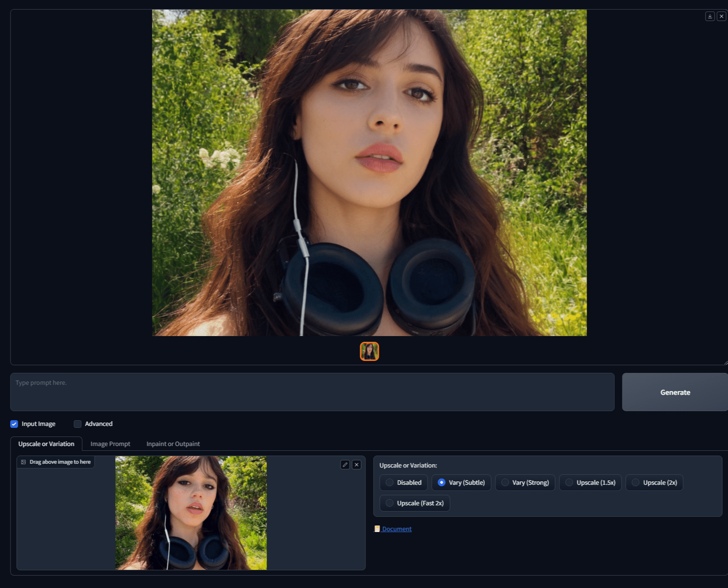Open the Inpaint or Outpaint tab
The width and height of the screenshot is (728, 588).
pyautogui.click(x=173, y=444)
